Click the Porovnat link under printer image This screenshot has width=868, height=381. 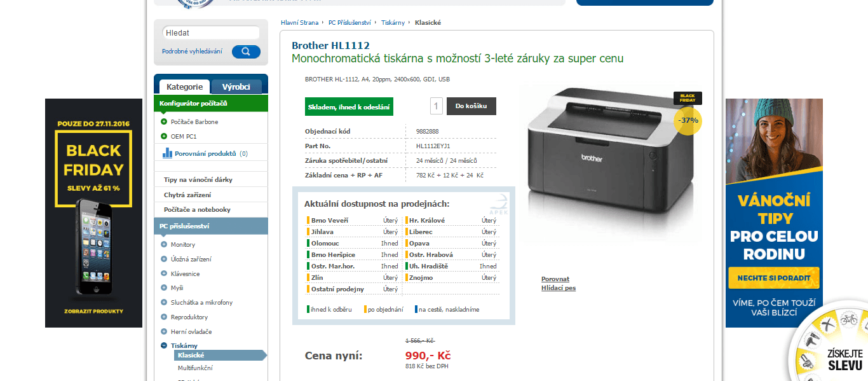pyautogui.click(x=555, y=279)
